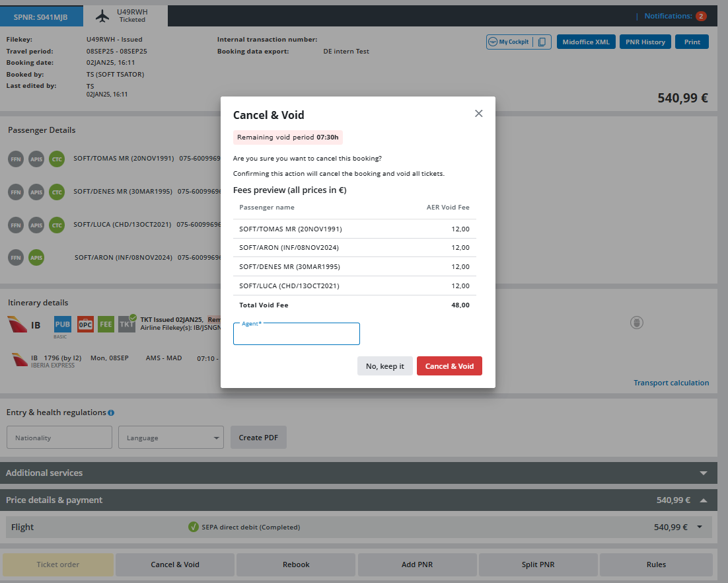728x583 pixels.
Task: Click the PUB fare type icon
Action: 63,324
